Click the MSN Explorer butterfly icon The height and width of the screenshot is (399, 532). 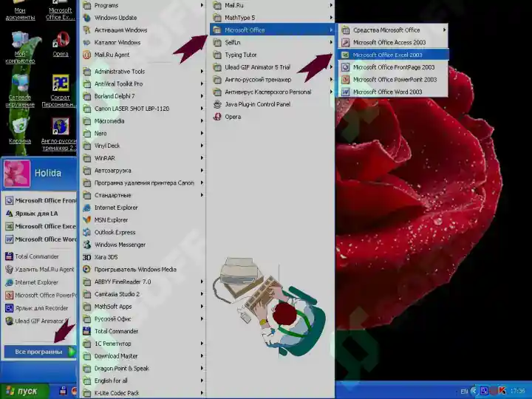pyautogui.click(x=87, y=220)
